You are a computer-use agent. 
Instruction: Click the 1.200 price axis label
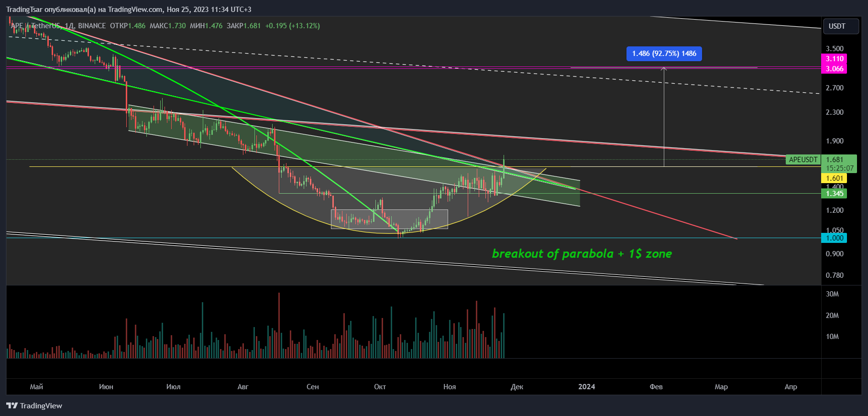coord(835,210)
